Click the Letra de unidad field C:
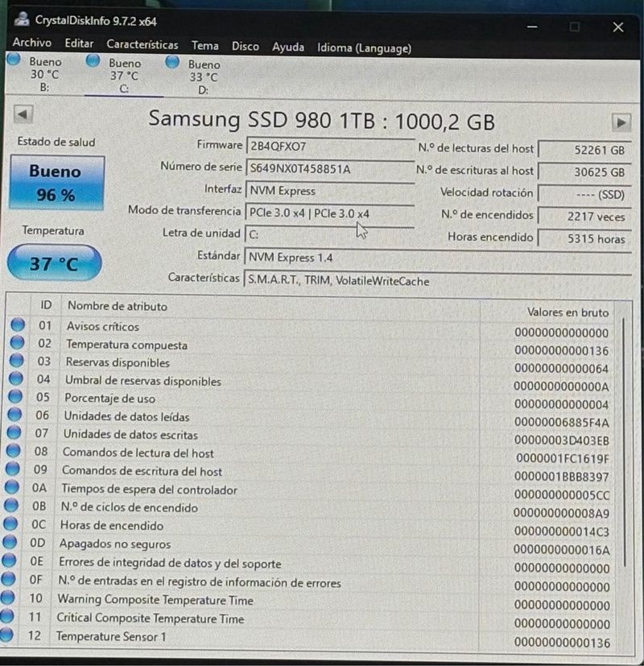The width and height of the screenshot is (644, 666). [x=329, y=234]
